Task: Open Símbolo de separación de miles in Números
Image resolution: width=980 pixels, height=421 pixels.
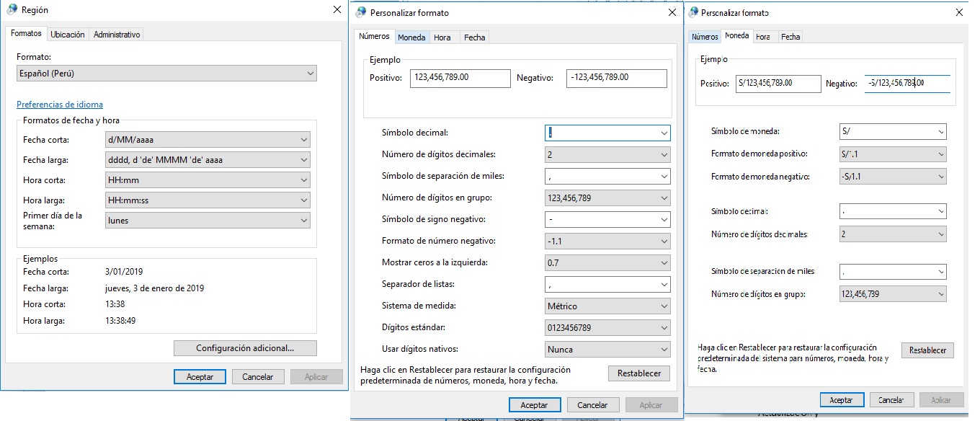Action: (607, 176)
